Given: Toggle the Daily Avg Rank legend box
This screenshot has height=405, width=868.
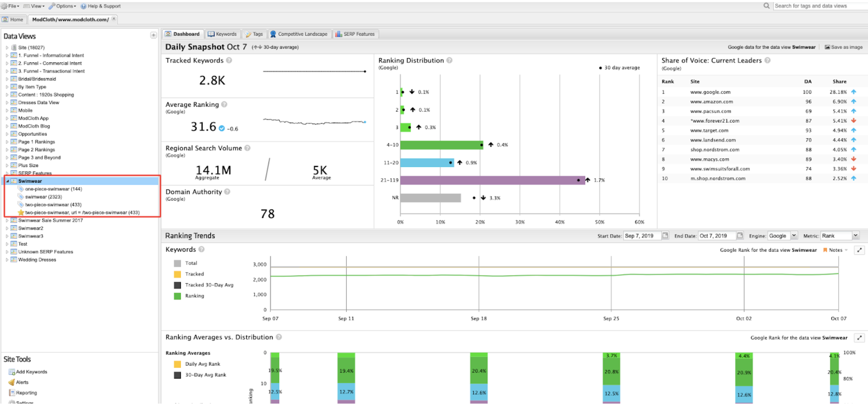Looking at the screenshot, I should [x=177, y=364].
